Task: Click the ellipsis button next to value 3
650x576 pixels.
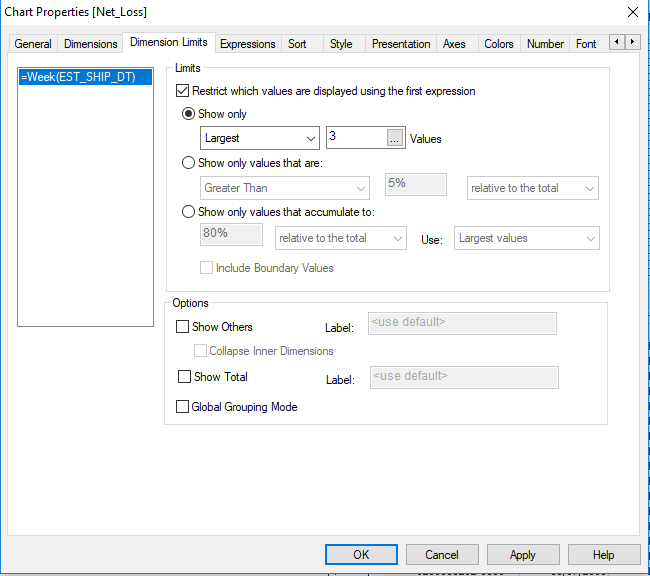Action: coord(395,139)
